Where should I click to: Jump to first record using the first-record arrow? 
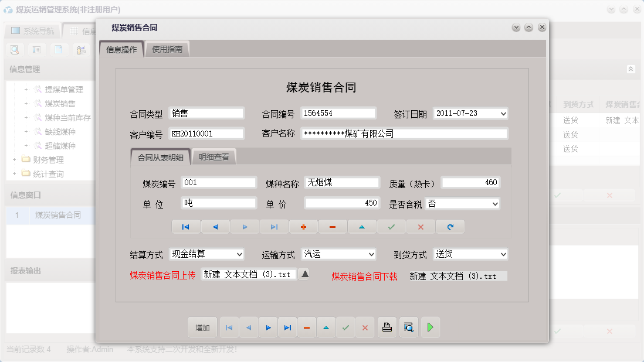point(186,226)
